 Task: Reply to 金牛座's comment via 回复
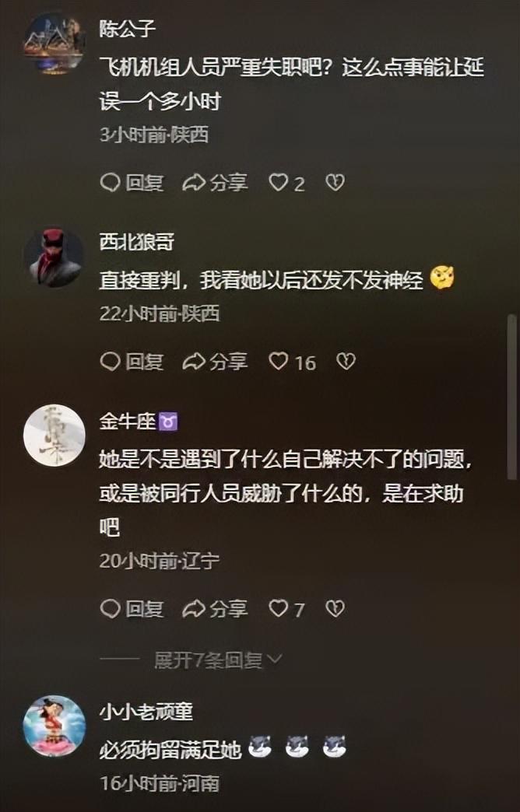point(132,609)
